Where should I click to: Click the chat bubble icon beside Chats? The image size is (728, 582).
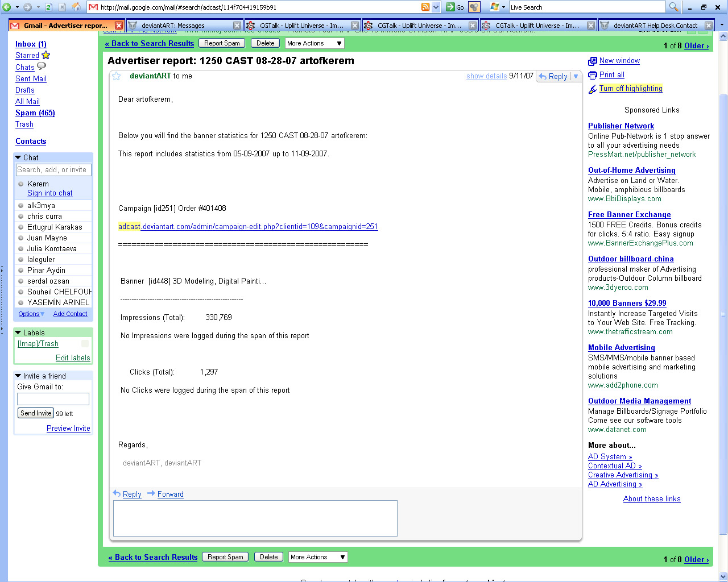pos(42,66)
